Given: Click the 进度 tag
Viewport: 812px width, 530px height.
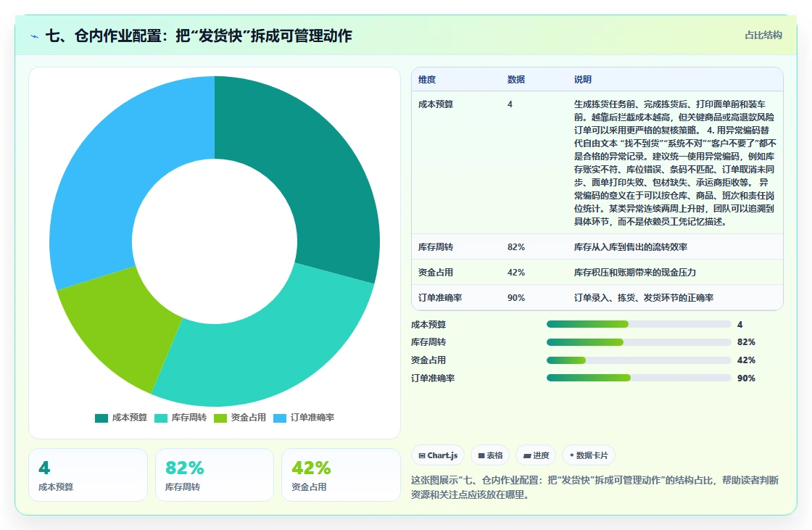Looking at the screenshot, I should pos(536,455).
